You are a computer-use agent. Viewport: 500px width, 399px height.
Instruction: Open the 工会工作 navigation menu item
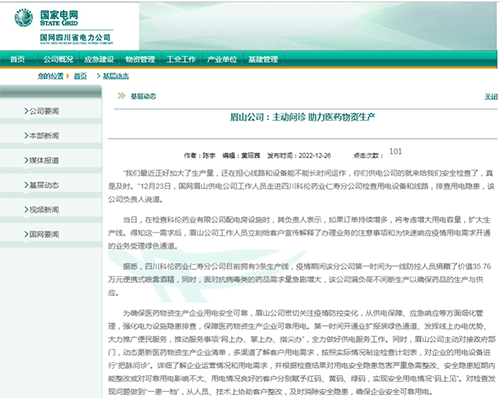[181, 59]
